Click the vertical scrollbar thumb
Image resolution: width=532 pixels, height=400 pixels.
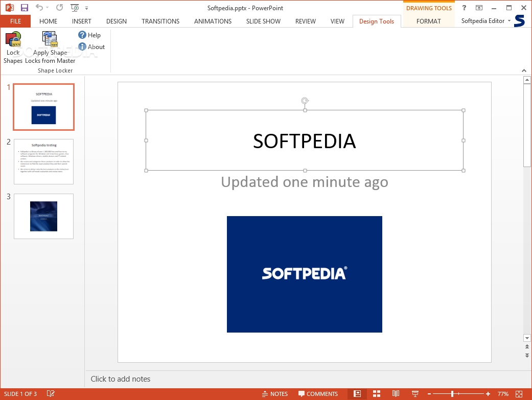click(x=527, y=126)
